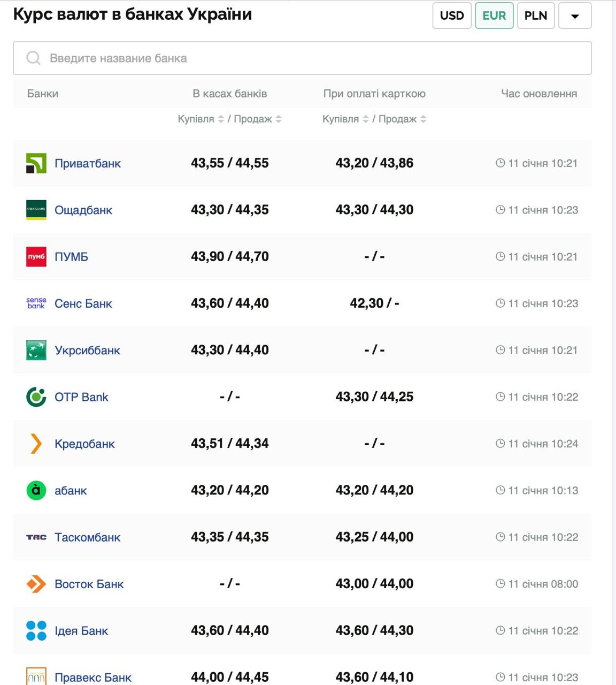The height and width of the screenshot is (685, 616).
Task: Switch to the PLN currency tab
Action: coord(536,16)
